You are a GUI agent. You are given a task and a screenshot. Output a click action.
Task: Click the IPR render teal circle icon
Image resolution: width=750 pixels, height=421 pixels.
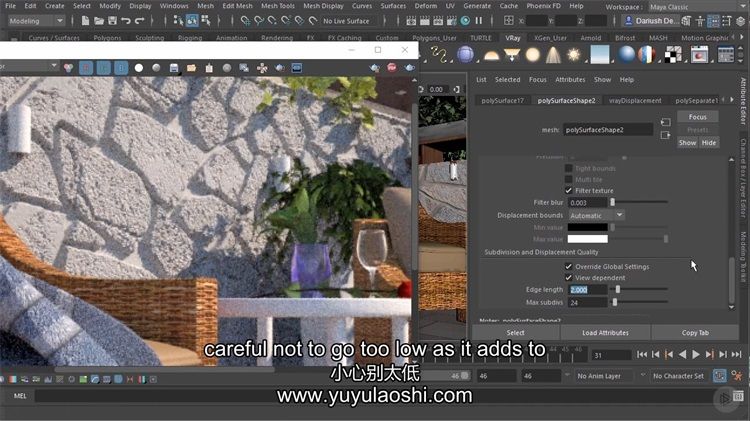click(465, 21)
